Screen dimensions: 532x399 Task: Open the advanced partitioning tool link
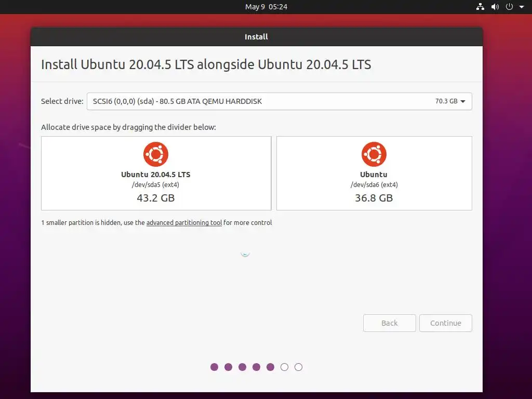click(184, 222)
